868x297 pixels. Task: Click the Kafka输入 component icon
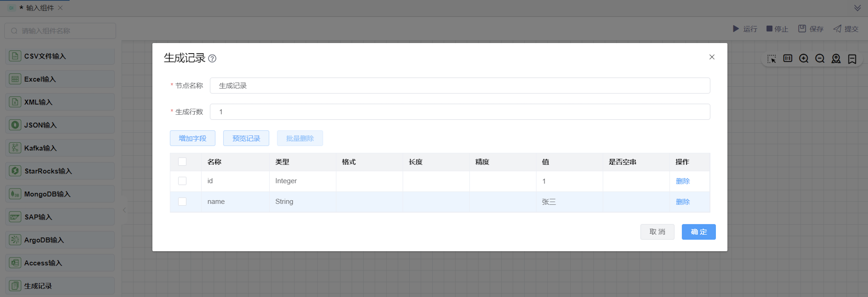click(15, 148)
